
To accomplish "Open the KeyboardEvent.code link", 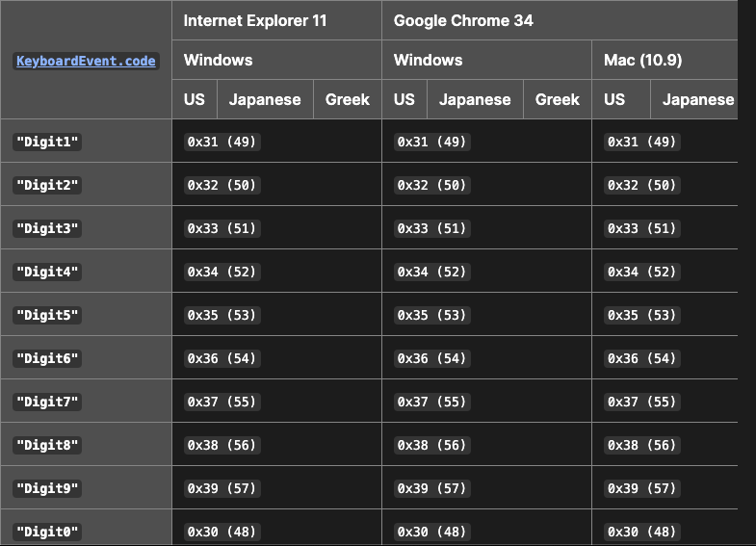I will coord(86,62).
